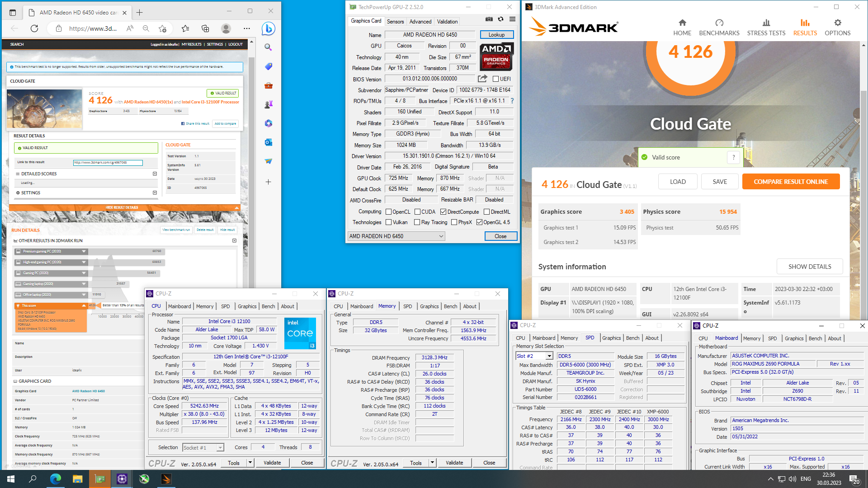The width and height of the screenshot is (868, 488).
Task: Click Edge address bar
Action: click(94, 28)
